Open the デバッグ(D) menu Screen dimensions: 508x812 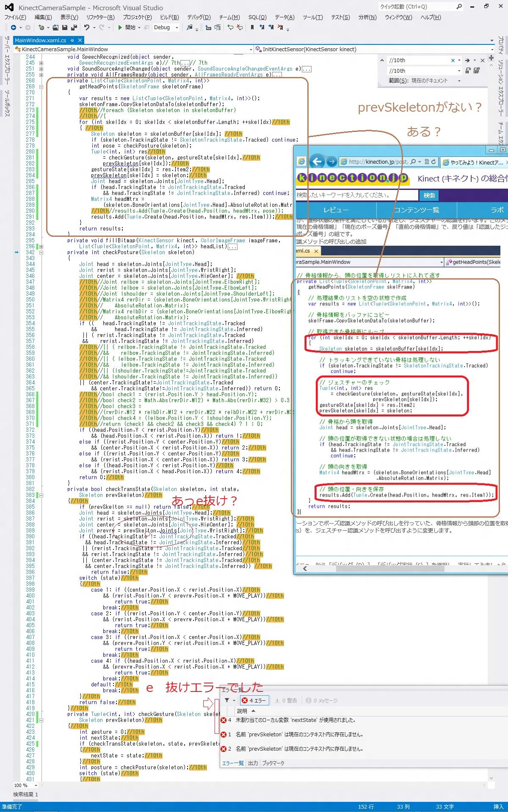tap(199, 17)
